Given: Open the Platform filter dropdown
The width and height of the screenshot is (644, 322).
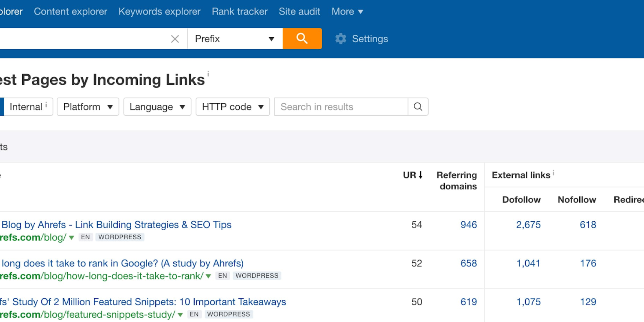Looking at the screenshot, I should [88, 107].
